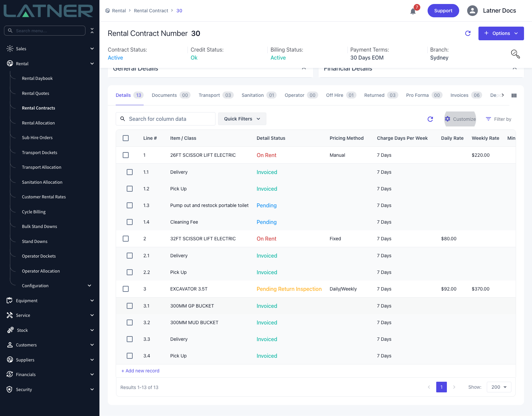
Task: Focus the Search for column data field
Action: (x=166, y=119)
